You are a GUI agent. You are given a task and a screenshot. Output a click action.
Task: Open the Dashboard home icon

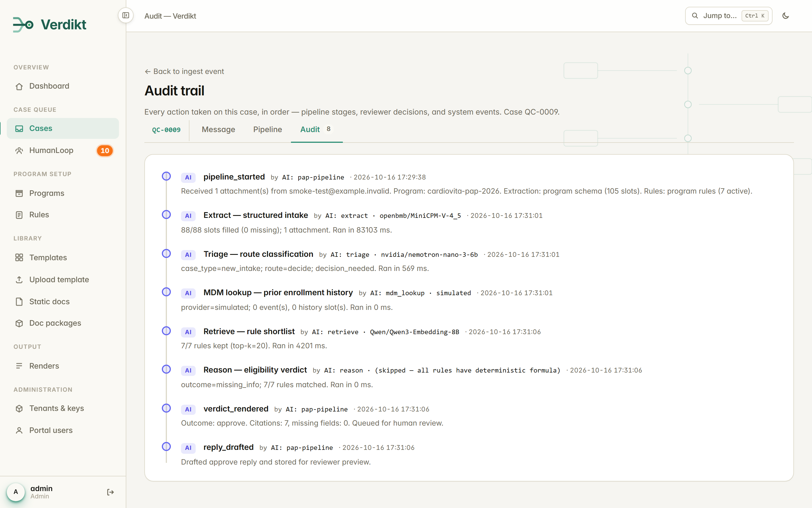(19, 86)
